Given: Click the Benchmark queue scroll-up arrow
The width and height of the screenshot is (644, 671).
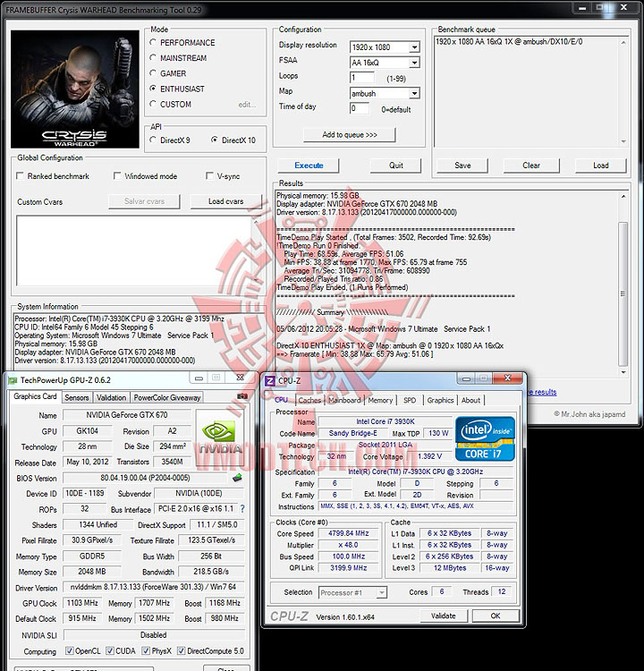Looking at the screenshot, I should click(623, 42).
